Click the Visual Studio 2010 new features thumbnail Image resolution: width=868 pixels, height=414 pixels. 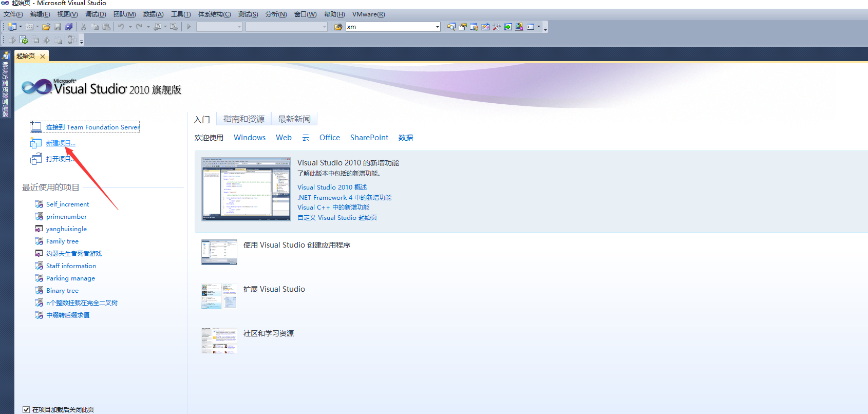pyautogui.click(x=246, y=189)
